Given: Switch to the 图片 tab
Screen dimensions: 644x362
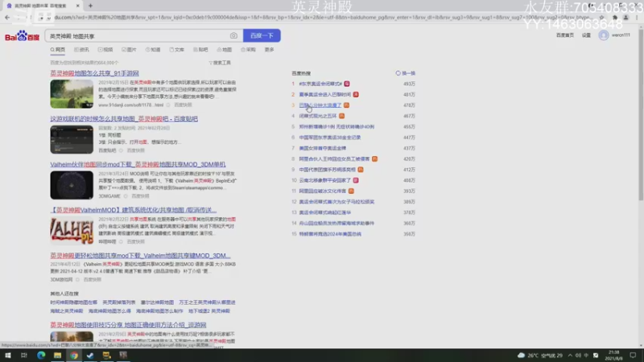Looking at the screenshot, I should [129, 50].
